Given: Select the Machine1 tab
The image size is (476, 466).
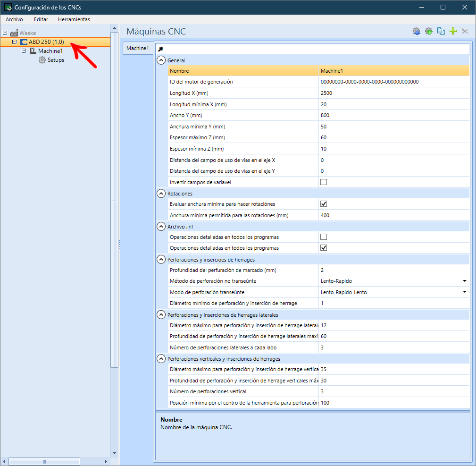Looking at the screenshot, I should click(138, 48).
